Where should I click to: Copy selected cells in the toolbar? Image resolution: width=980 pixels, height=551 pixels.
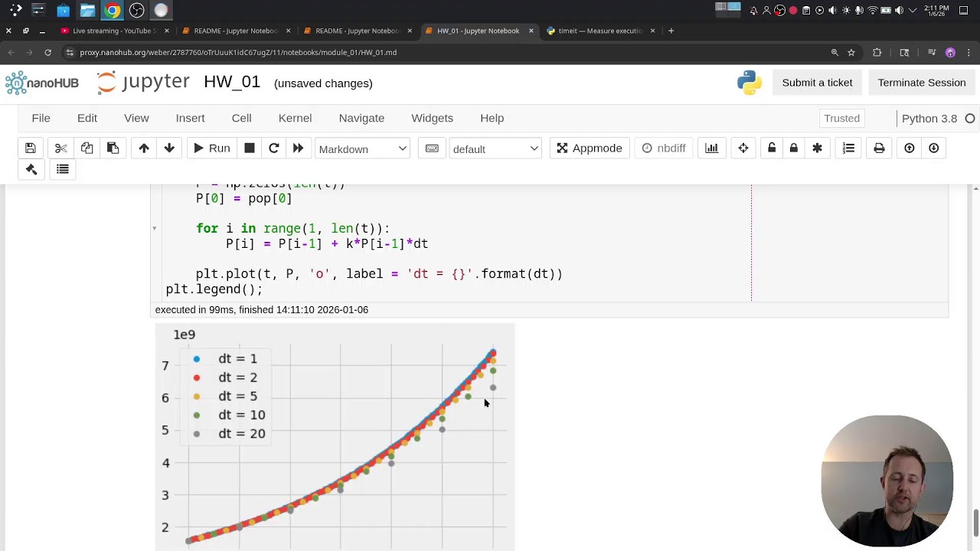pos(87,148)
